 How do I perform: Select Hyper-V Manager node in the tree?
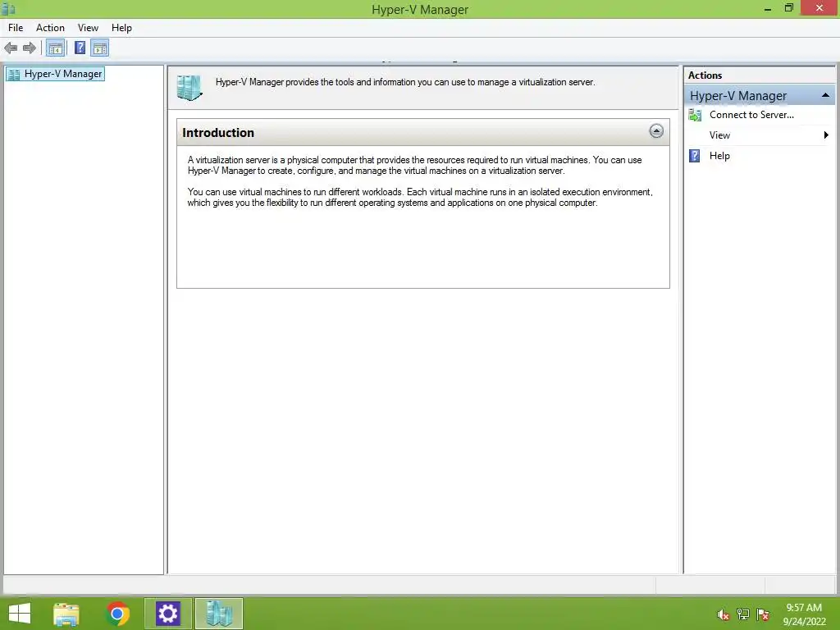(55, 74)
